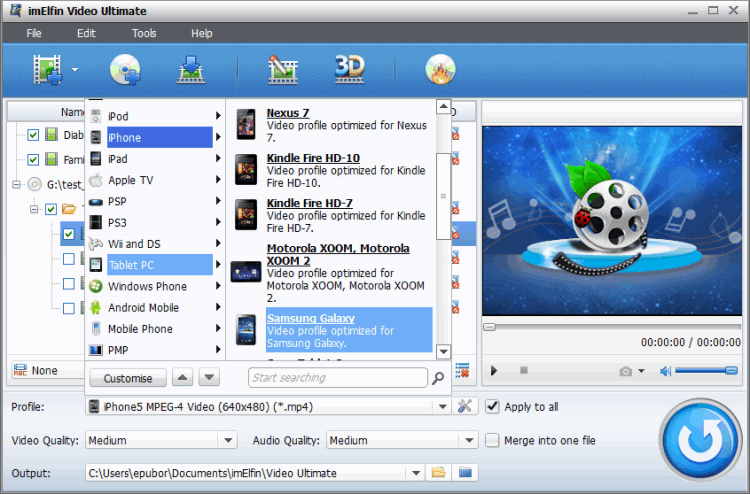This screenshot has height=494, width=750.
Task: Select Mobile Phone category
Action: click(155, 329)
